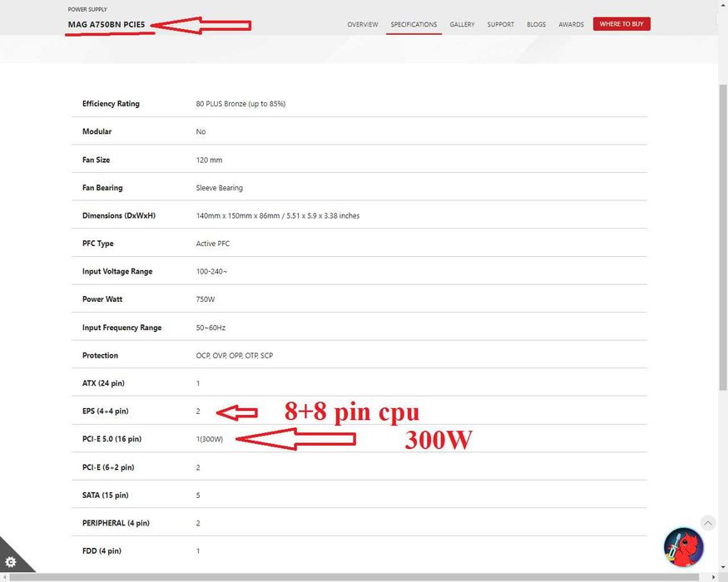The image size is (728, 582).
Task: Click the SATA (15 pin) label
Action: click(106, 495)
